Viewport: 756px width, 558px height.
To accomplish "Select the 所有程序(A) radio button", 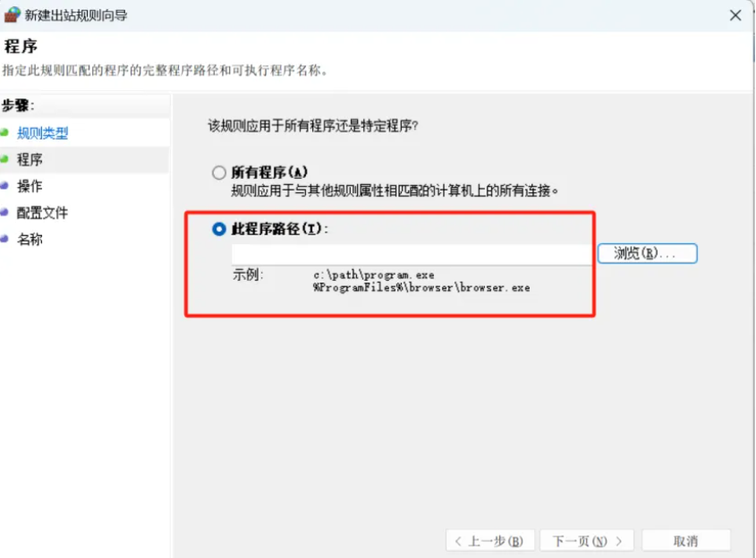I will (x=219, y=173).
